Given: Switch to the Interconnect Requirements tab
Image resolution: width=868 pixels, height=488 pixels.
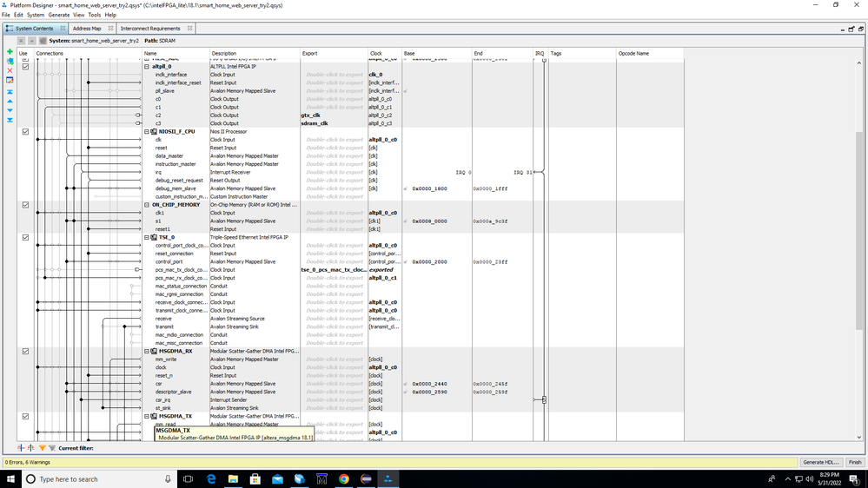Looking at the screenshot, I should (150, 28).
